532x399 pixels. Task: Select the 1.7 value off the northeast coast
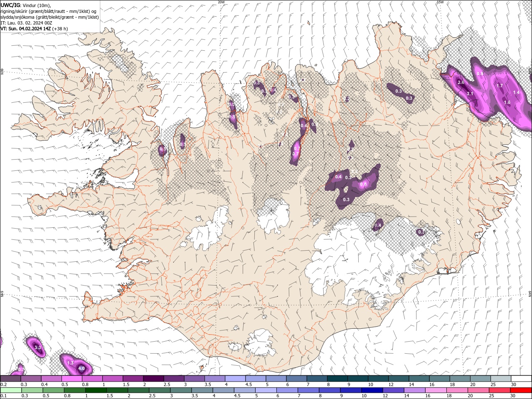click(500, 86)
